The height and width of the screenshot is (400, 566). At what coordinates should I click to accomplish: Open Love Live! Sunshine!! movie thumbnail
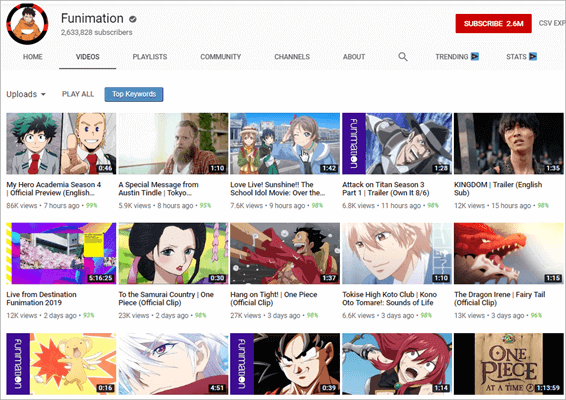tap(285, 144)
